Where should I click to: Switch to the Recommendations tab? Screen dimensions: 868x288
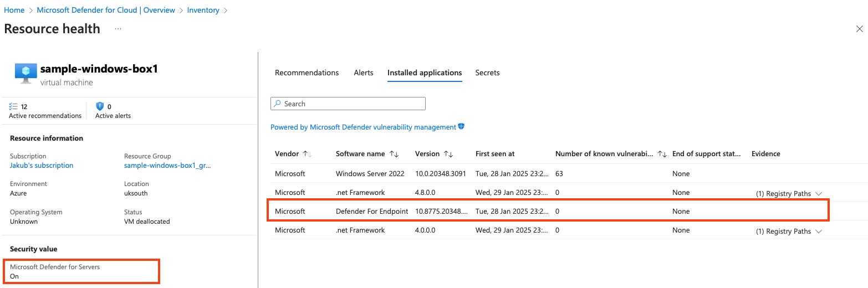(307, 73)
